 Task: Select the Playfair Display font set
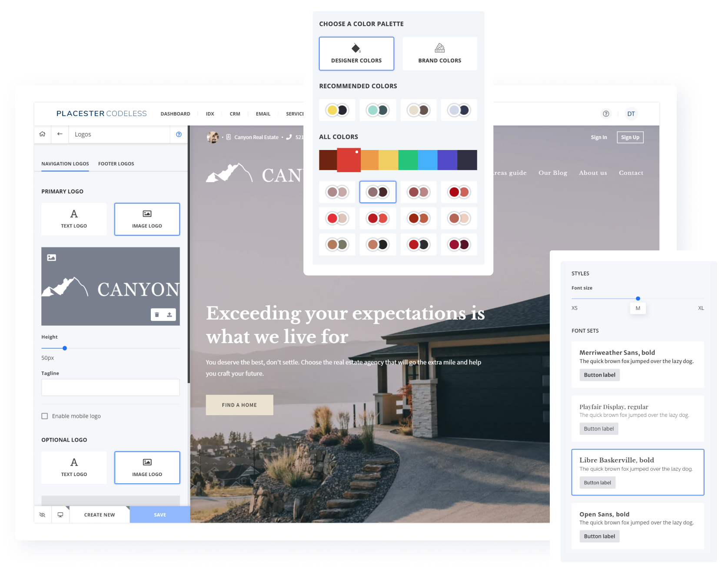pyautogui.click(x=637, y=418)
